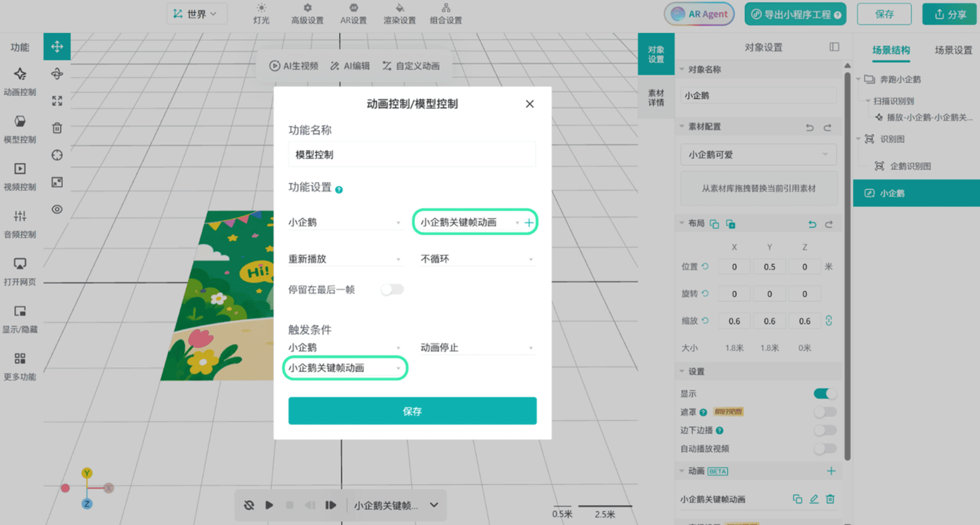Click the panel collapse icon beside 对象设置

(x=835, y=47)
